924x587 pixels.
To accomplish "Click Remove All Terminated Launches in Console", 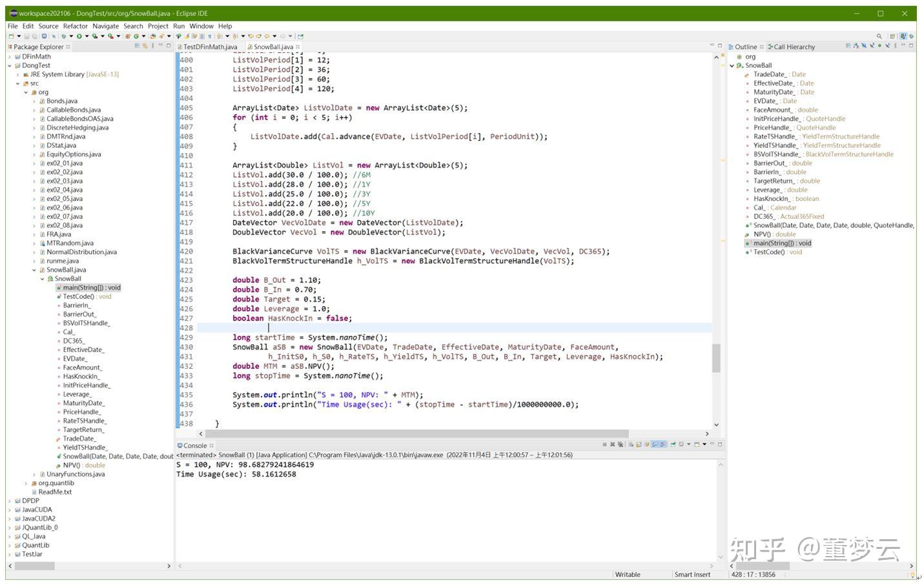I will tap(621, 445).
